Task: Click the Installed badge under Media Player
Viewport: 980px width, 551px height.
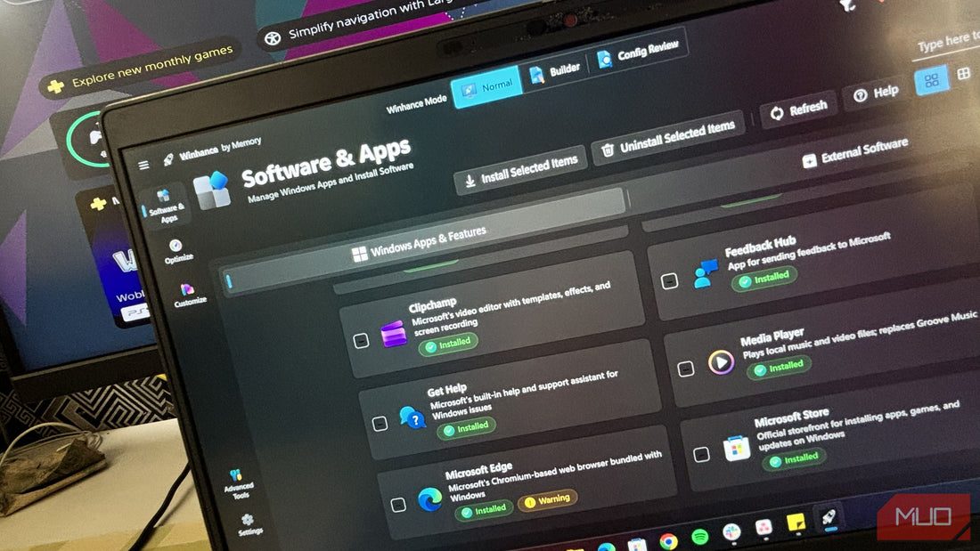Action: point(779,368)
